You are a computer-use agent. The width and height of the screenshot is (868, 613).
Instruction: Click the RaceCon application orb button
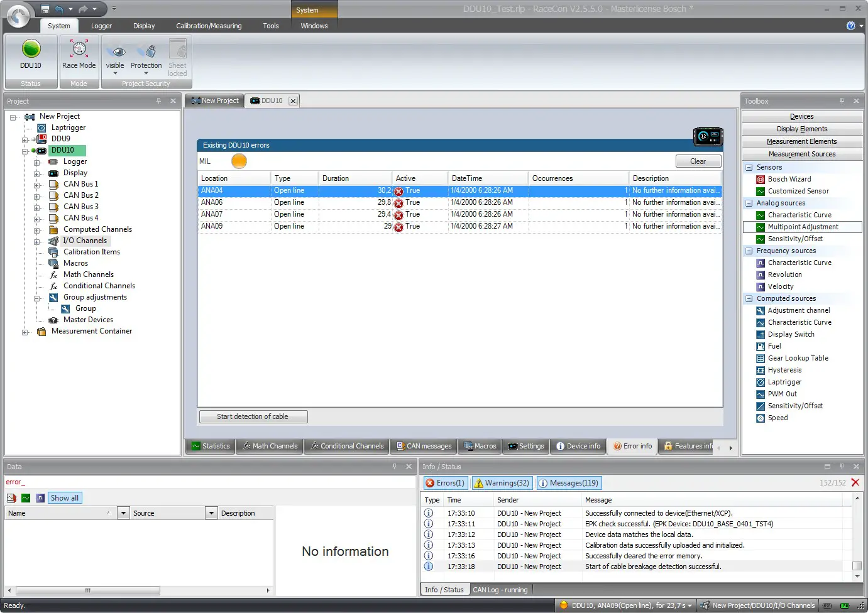pyautogui.click(x=18, y=16)
